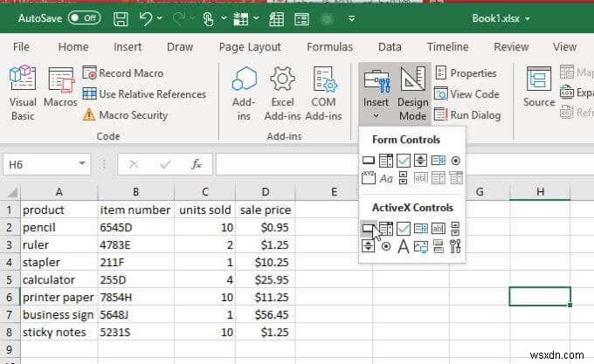594x364 pixels.
Task: Open Add-ins button
Action: (244, 93)
